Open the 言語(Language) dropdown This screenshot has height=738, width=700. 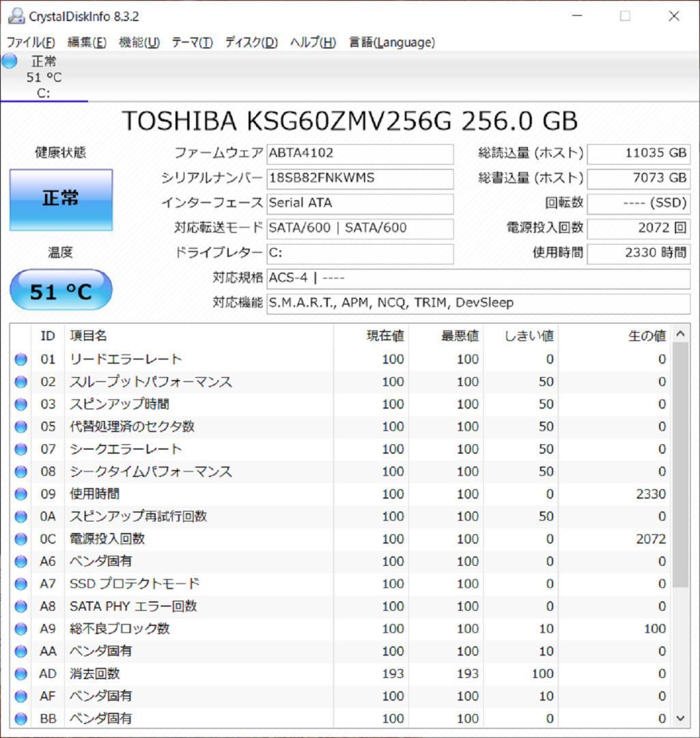click(x=391, y=42)
